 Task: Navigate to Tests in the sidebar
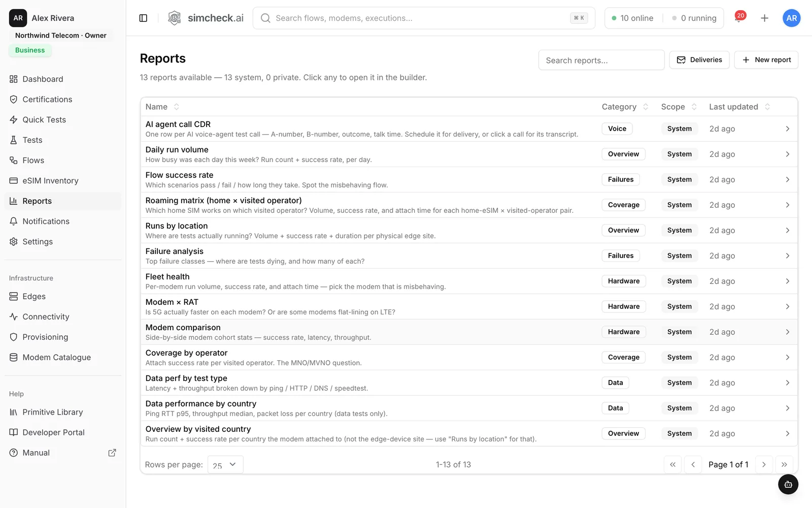tap(63, 140)
